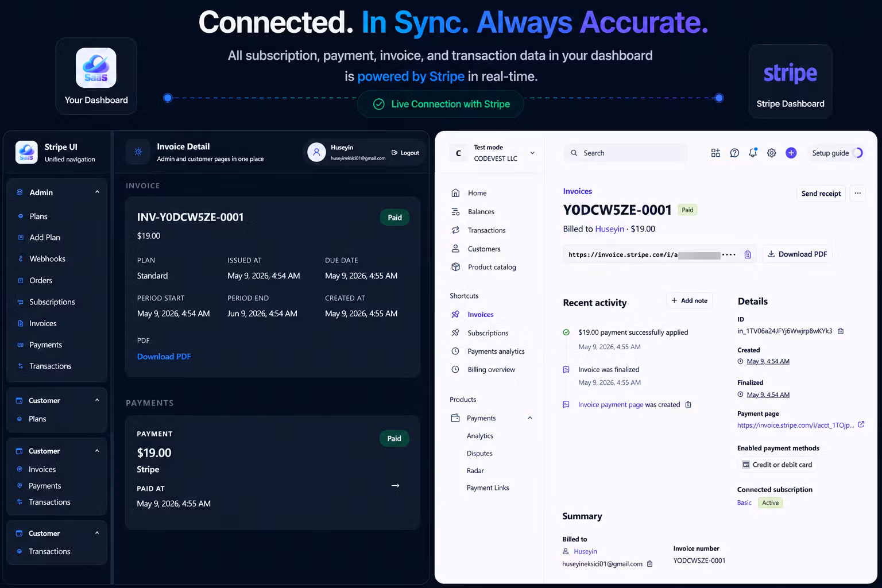The image size is (882, 588).
Task: Open Analytics under Stripe Payments
Action: (480, 436)
